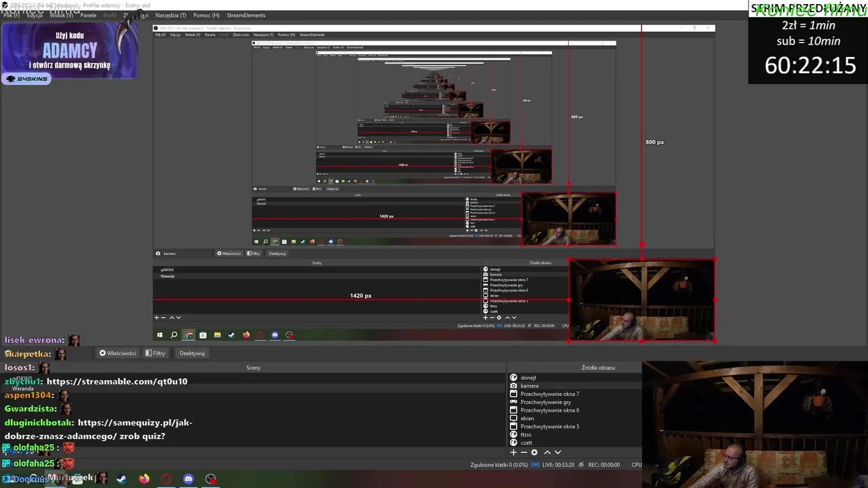This screenshot has height=488, width=868.
Task: Select the Przechwytywanie okna 7 source name
Action: 550,394
